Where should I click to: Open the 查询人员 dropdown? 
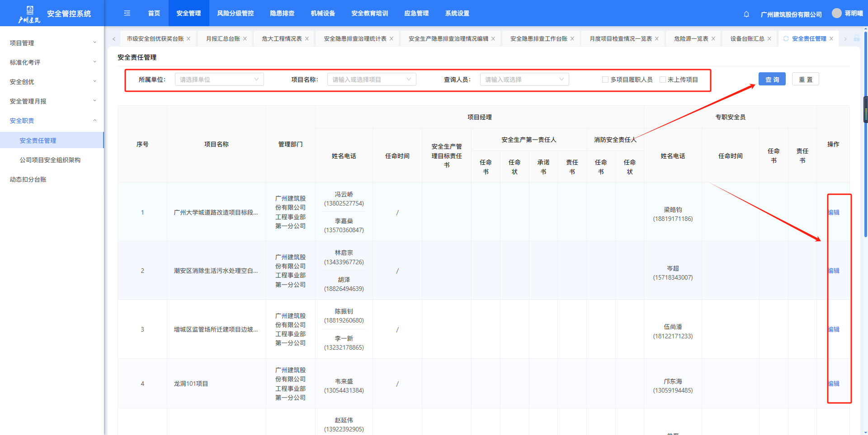click(524, 80)
